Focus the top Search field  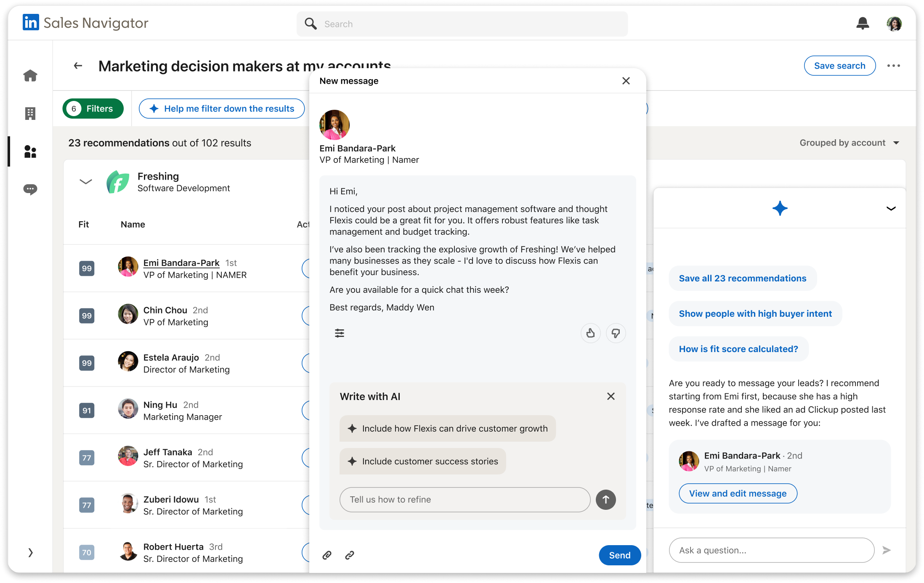pyautogui.click(x=462, y=24)
